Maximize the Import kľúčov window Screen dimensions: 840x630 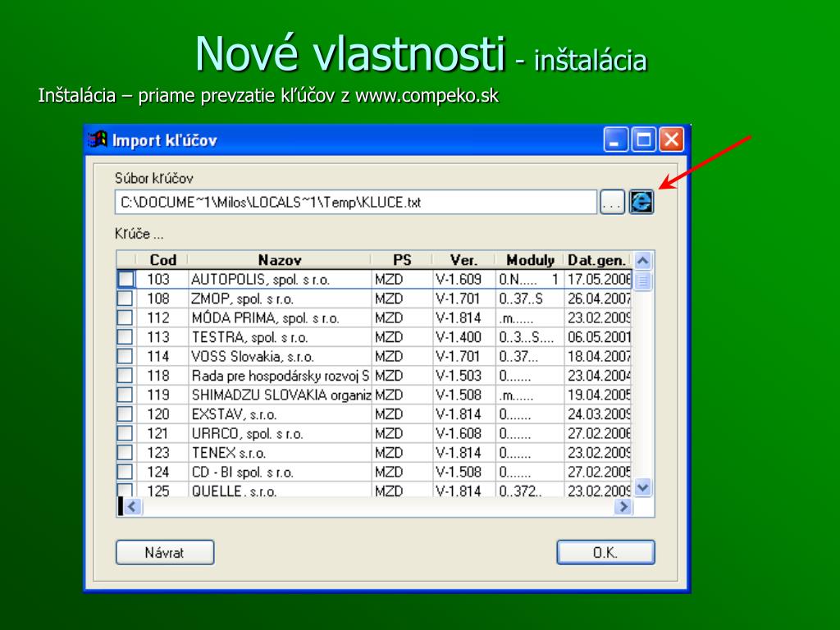point(643,139)
